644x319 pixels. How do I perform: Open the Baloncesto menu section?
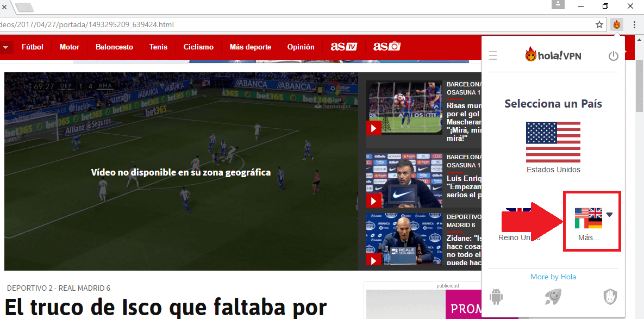(114, 47)
